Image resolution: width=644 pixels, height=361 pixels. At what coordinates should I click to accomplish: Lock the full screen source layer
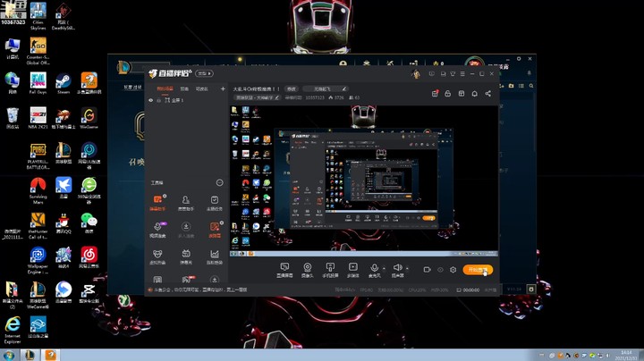coord(159,100)
